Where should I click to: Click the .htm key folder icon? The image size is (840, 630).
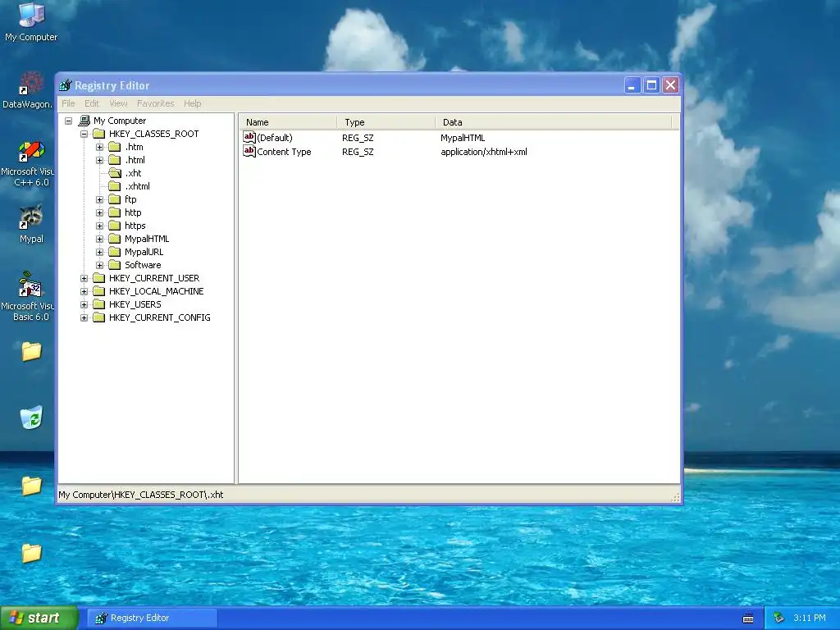point(115,147)
